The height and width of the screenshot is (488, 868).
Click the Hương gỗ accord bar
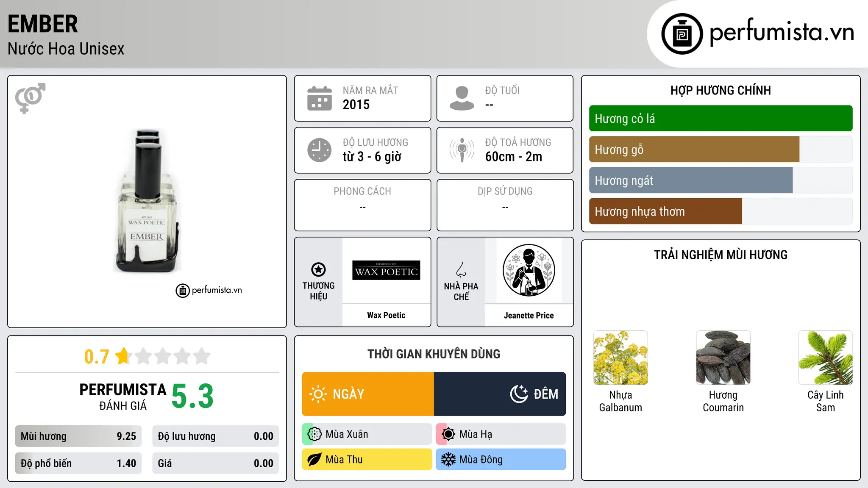pyautogui.click(x=721, y=149)
